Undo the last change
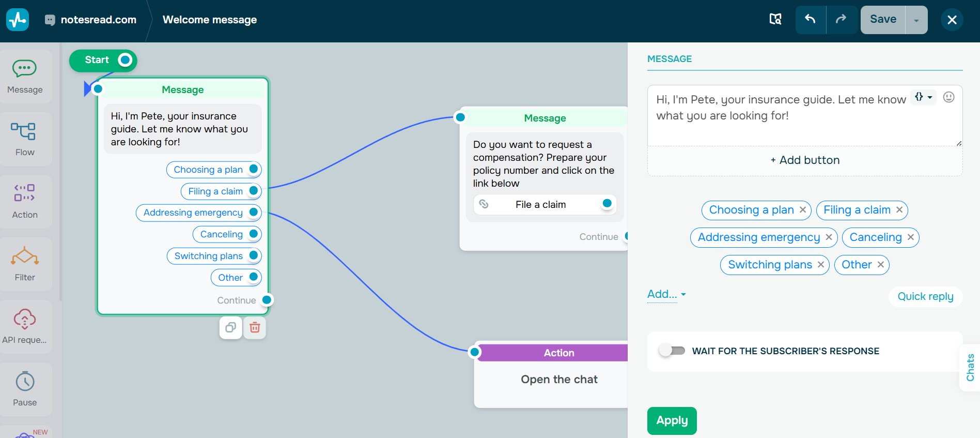Screen dimensions: 980x438 (811, 20)
